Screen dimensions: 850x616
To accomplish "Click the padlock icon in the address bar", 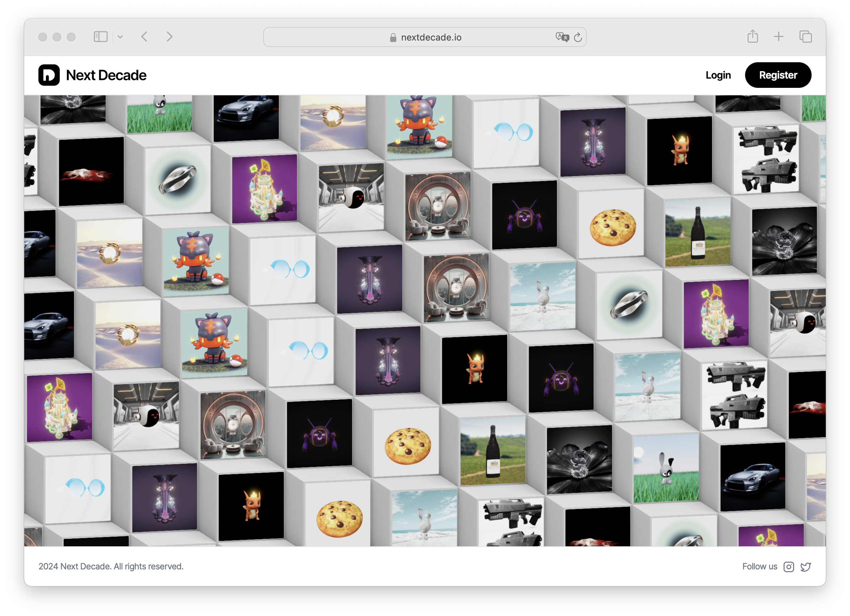I will [393, 37].
